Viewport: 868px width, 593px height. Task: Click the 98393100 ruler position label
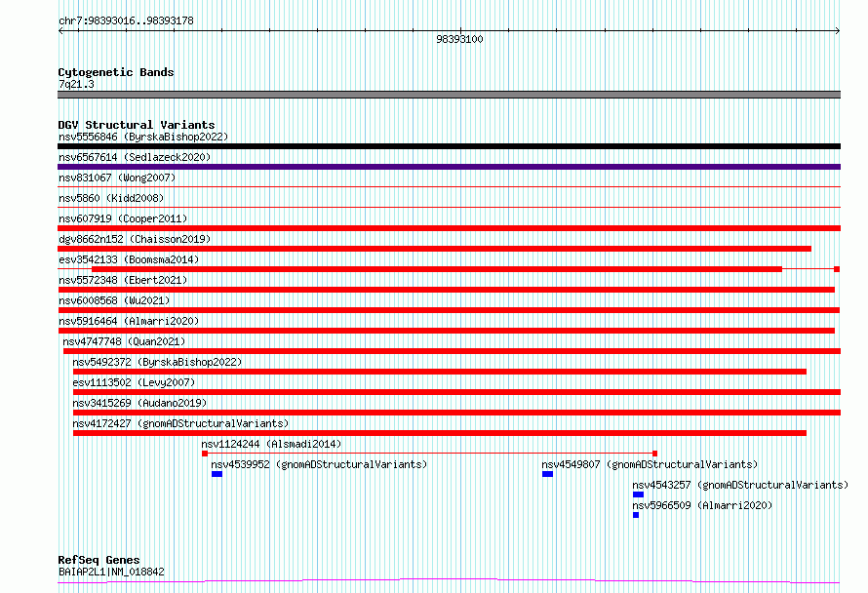click(459, 39)
